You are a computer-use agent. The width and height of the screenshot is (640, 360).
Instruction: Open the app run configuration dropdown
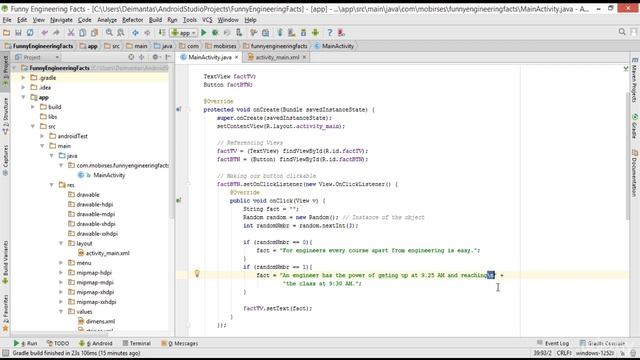[184, 33]
